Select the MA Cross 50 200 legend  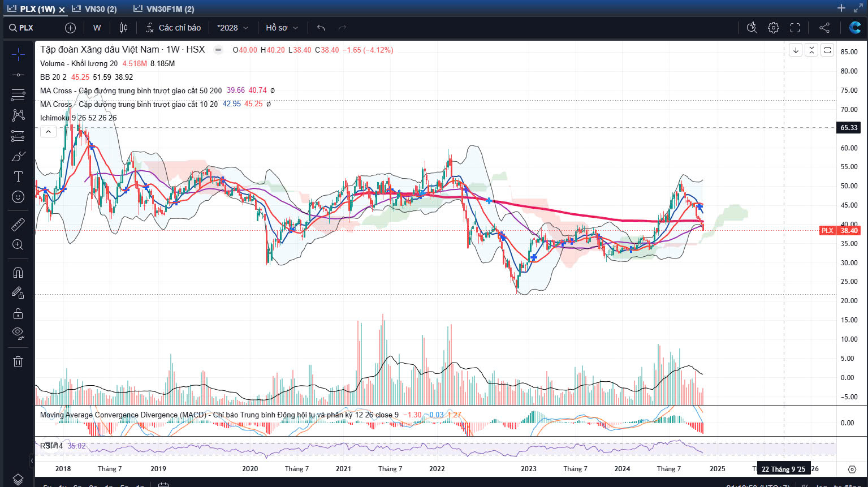pyautogui.click(x=131, y=90)
